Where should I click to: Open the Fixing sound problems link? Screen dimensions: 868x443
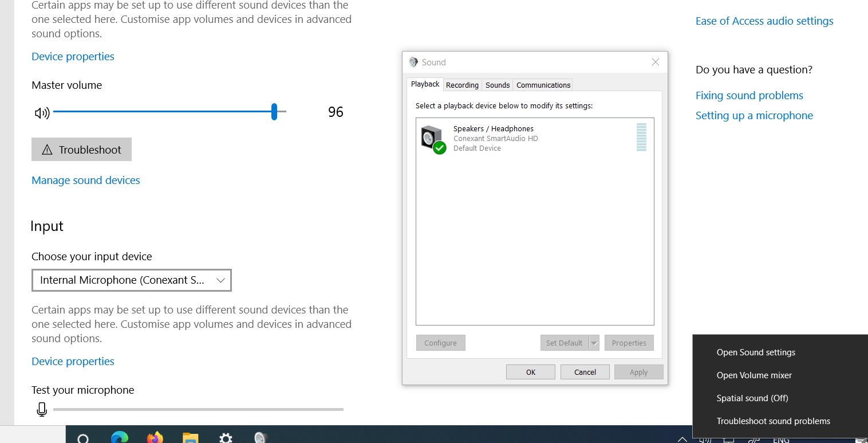point(749,95)
